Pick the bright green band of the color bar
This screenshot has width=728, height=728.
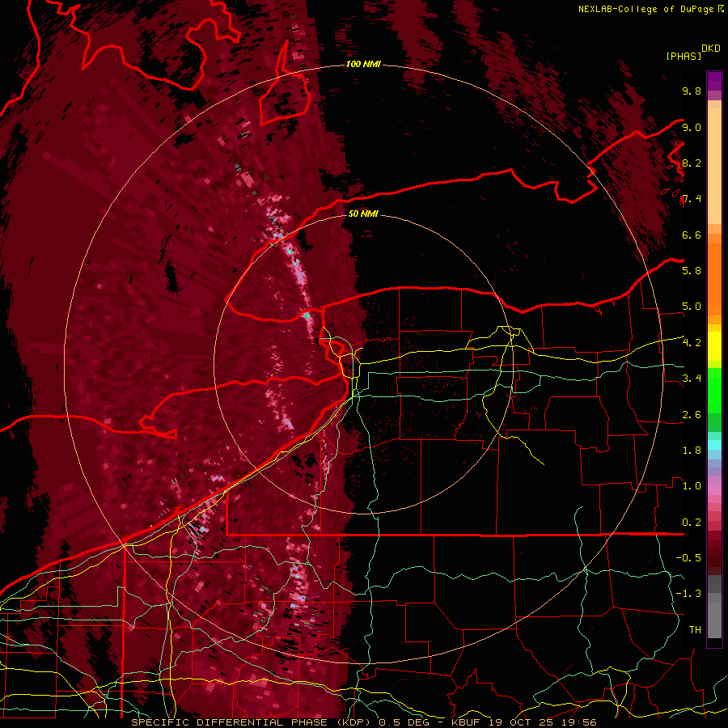click(x=714, y=390)
